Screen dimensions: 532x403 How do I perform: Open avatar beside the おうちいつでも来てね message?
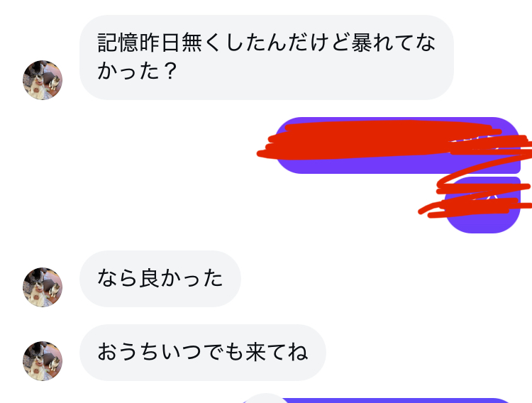tap(43, 361)
